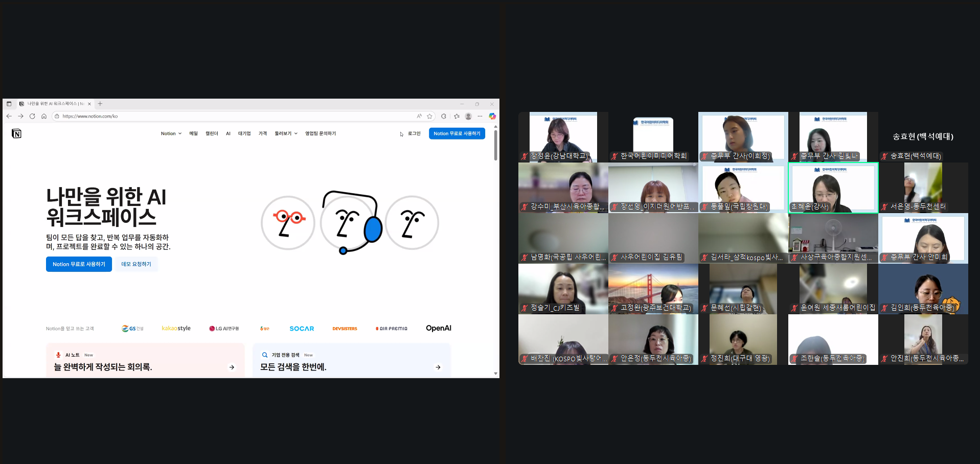Go to the browser home page
980x464 pixels.
click(x=44, y=116)
